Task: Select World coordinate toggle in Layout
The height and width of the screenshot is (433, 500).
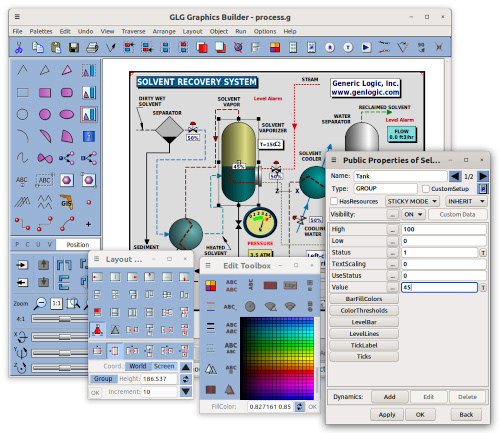Action: click(x=138, y=366)
